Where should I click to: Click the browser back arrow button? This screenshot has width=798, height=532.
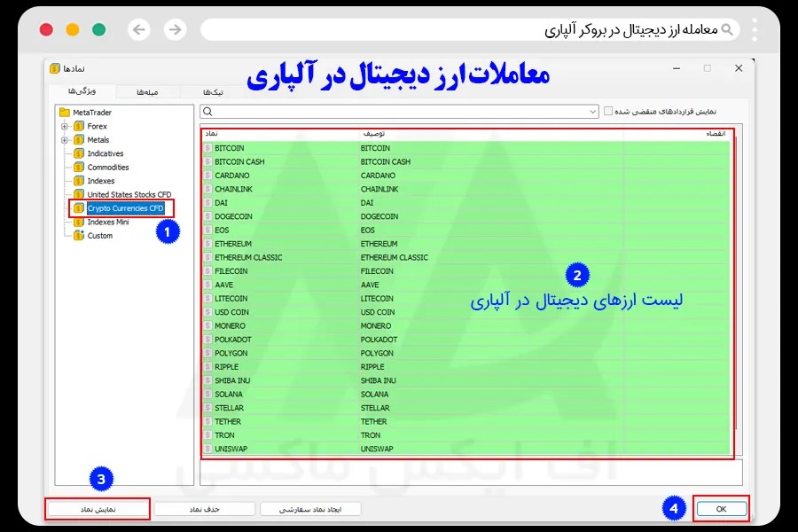point(139,29)
